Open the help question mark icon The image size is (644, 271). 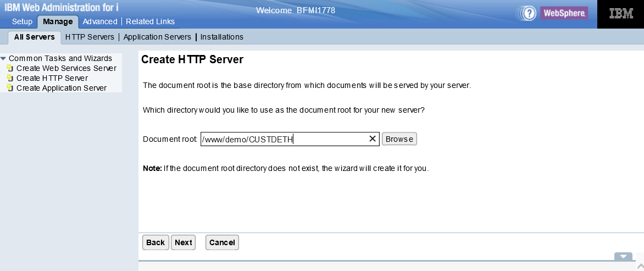tap(530, 14)
